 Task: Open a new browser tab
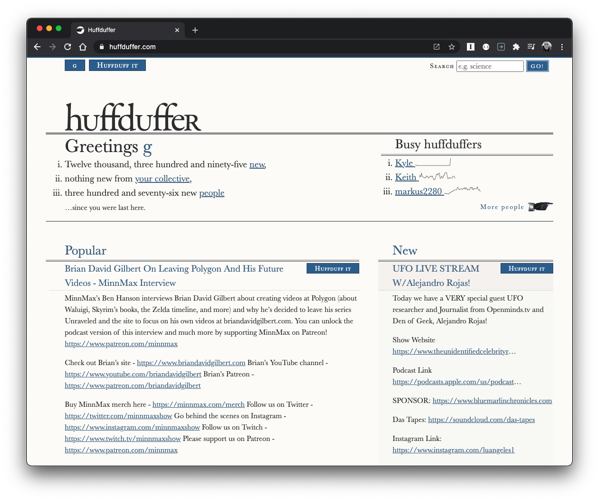coord(195,30)
